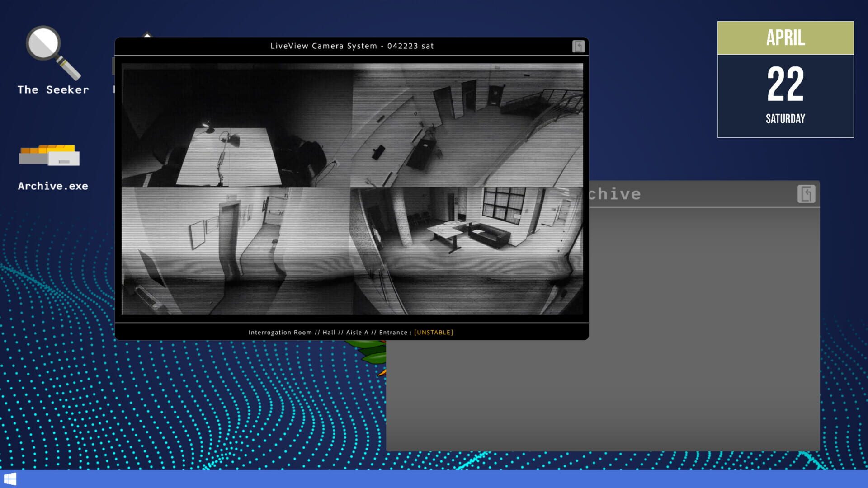
Task: Click 'Aisle A' in the camera status bar
Action: point(357,332)
